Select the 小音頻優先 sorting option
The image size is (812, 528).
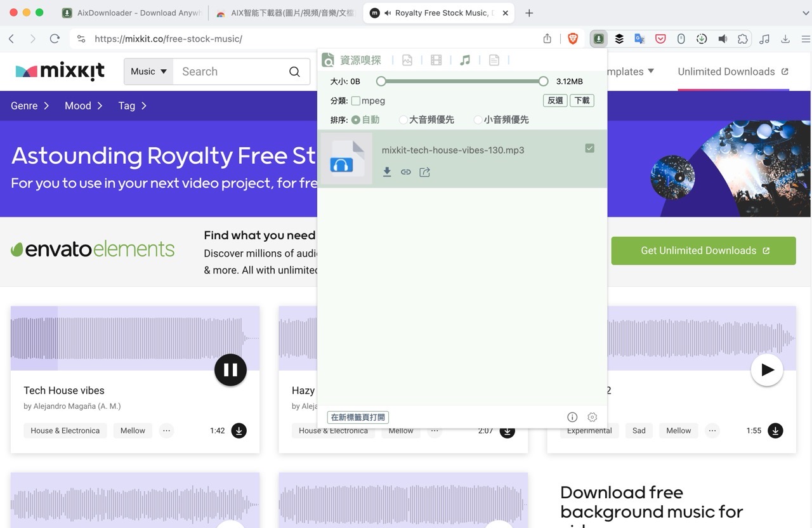click(478, 119)
